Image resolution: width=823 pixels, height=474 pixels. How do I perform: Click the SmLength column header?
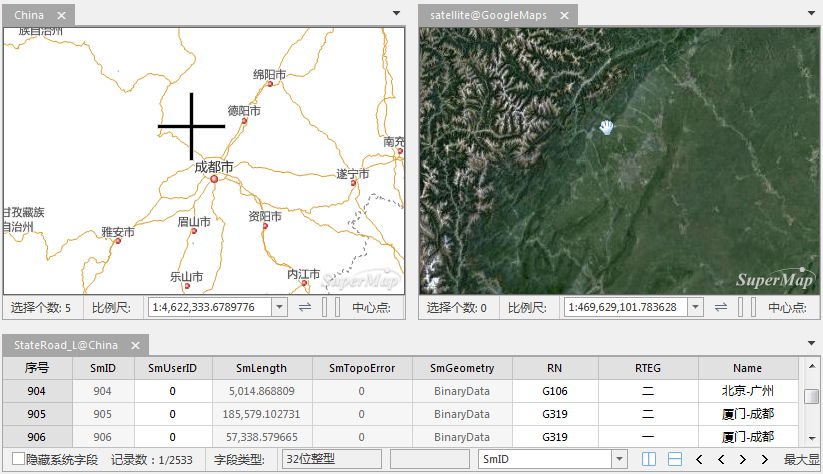tap(261, 368)
